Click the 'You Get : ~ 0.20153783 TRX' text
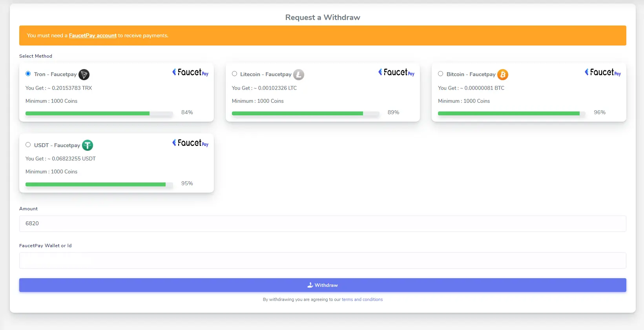This screenshot has width=644, height=330. click(x=59, y=88)
